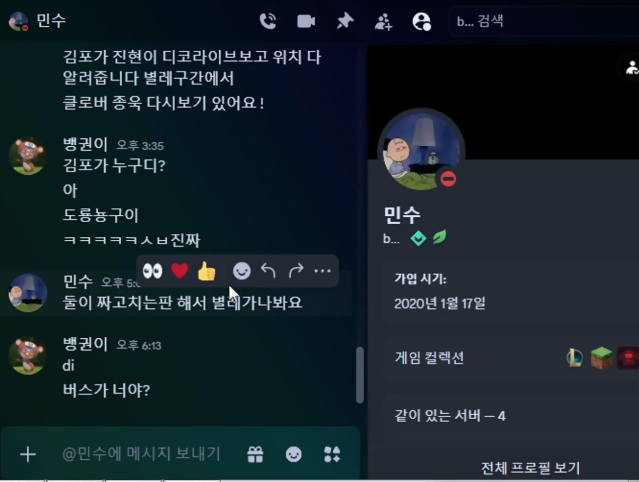This screenshot has height=482, width=639.
Task: React with eyes emoji
Action: pos(152,271)
